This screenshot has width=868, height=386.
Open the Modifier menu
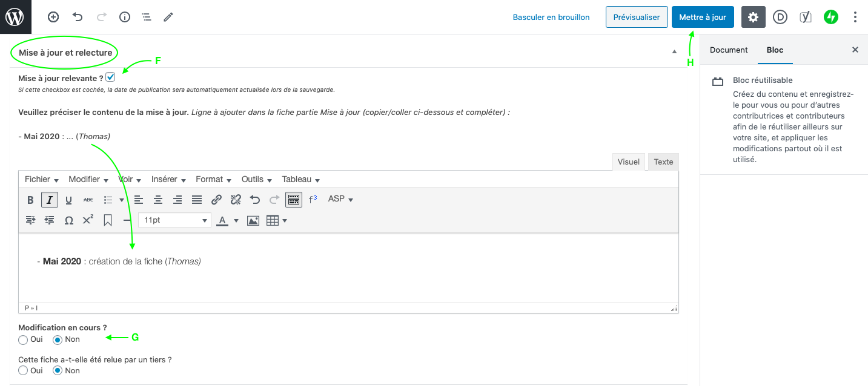coord(88,179)
